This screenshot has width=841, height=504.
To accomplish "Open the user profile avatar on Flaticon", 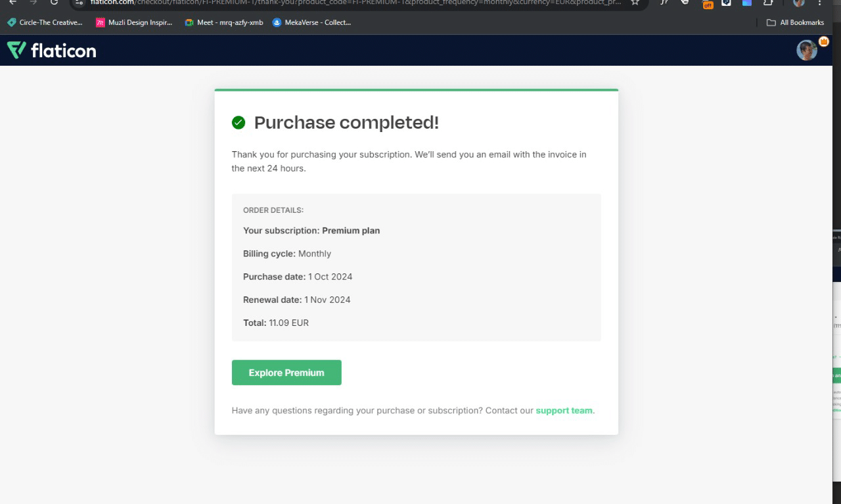I will point(806,51).
